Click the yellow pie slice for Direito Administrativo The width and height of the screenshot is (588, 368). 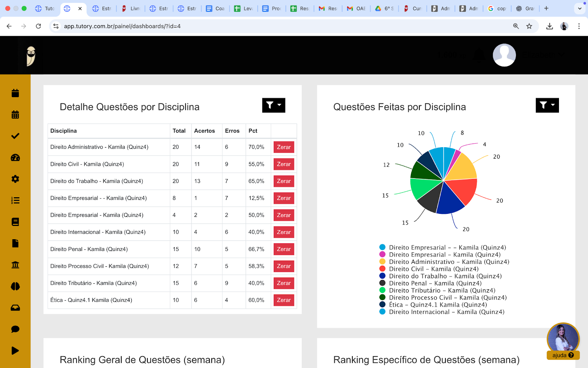coord(463,167)
